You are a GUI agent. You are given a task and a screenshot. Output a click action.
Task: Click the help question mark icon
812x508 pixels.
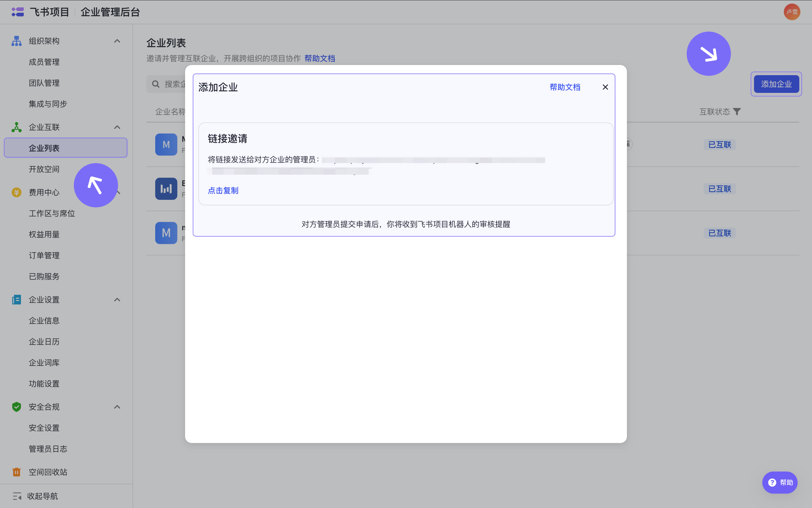[x=772, y=482]
